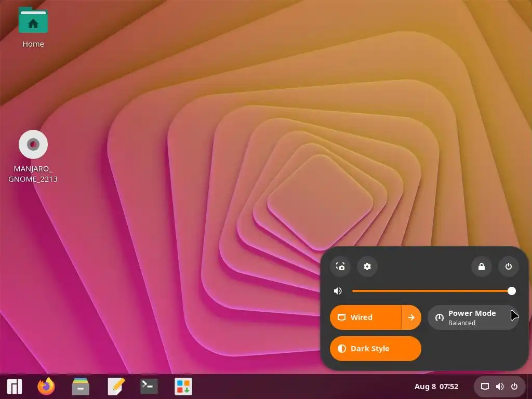Open the Manjaro applications menu icon
This screenshot has height=399, width=532.
tap(15, 387)
